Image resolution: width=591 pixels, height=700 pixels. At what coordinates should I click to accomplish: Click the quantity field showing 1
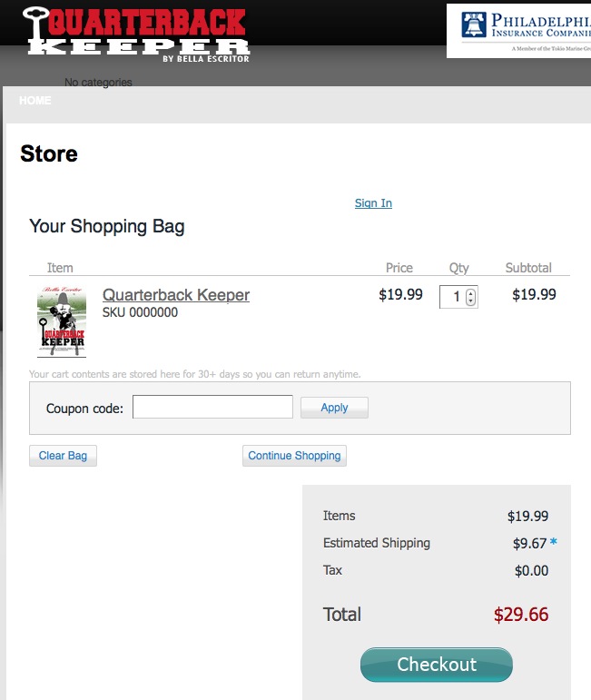[x=458, y=297]
